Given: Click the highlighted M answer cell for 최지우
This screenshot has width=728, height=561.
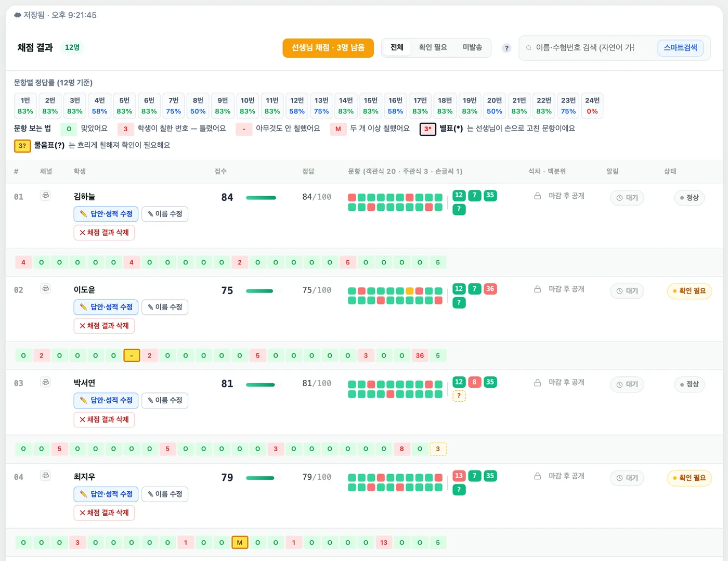Looking at the screenshot, I should click(240, 542).
